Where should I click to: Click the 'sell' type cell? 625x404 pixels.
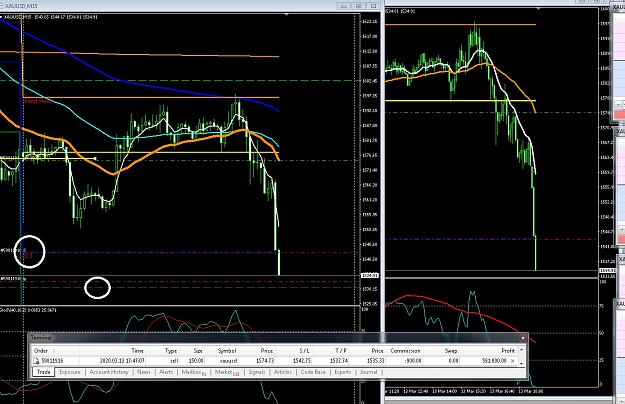174,361
